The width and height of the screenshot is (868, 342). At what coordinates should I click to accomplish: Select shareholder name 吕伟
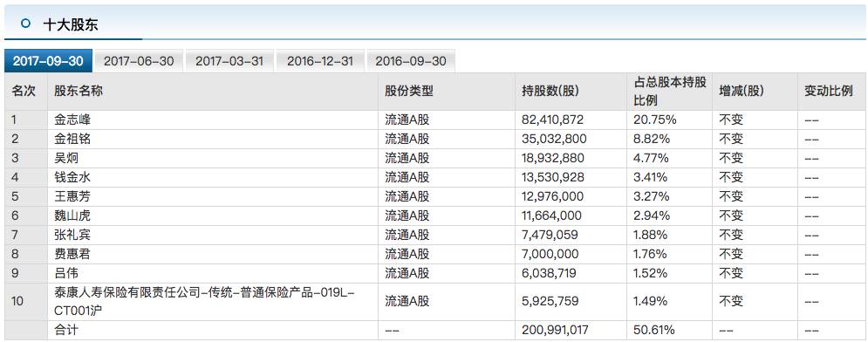point(66,273)
